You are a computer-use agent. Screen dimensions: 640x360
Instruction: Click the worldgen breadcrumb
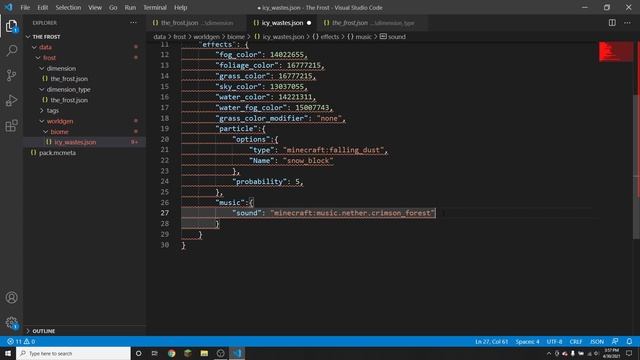[206, 37]
